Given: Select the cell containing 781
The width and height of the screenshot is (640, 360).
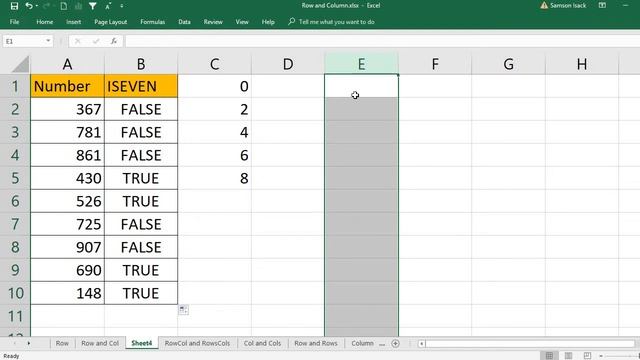Looking at the screenshot, I should tap(67, 132).
